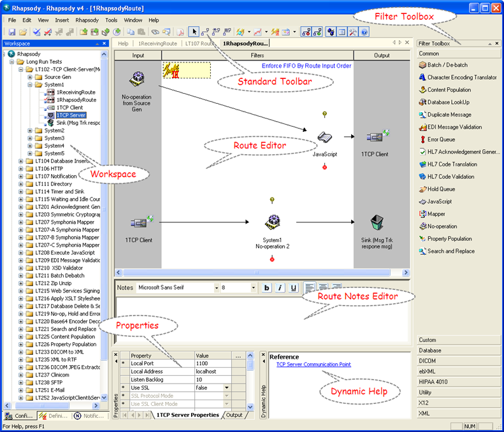Select 1TCP Server in workspace tree
Image resolution: width=504 pixels, height=432 pixels.
point(71,115)
